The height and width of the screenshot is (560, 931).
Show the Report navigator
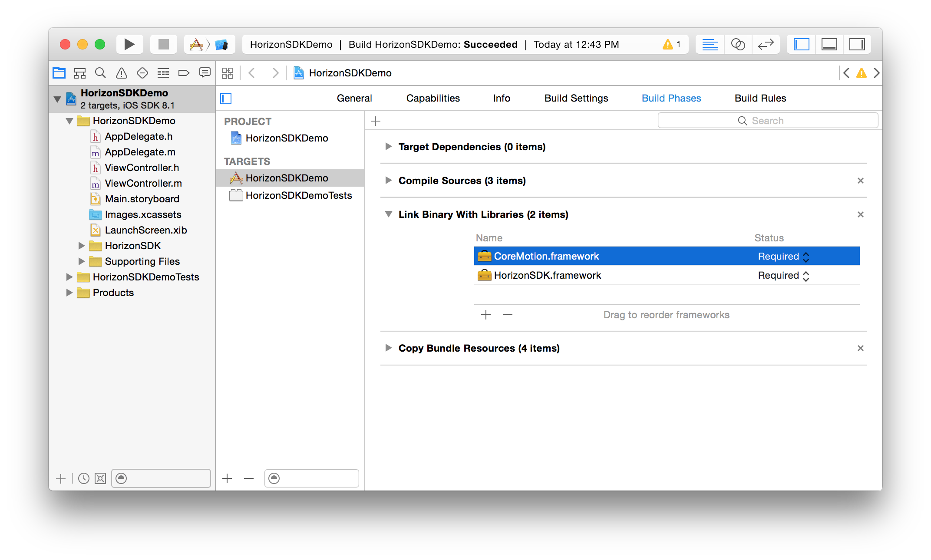tap(205, 73)
